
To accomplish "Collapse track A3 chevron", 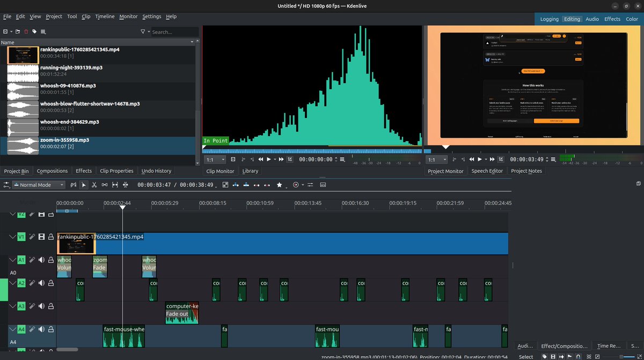I will pyautogui.click(x=13, y=306).
